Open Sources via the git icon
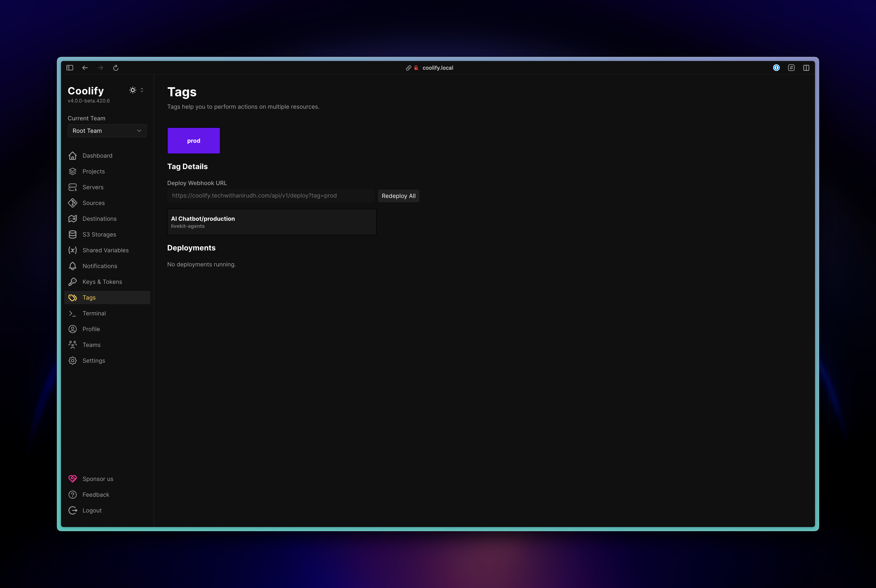Viewport: 876px width, 588px height. [72, 203]
